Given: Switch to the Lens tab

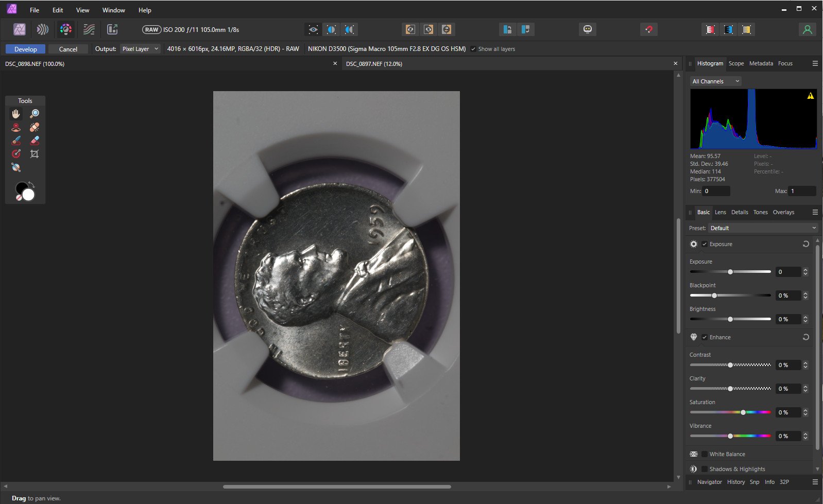Looking at the screenshot, I should point(720,212).
